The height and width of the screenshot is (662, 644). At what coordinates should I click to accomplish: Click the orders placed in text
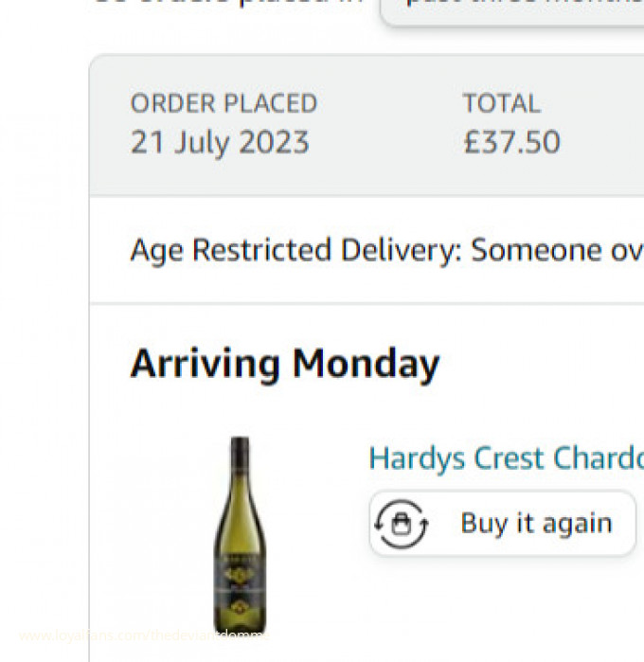pos(227,3)
